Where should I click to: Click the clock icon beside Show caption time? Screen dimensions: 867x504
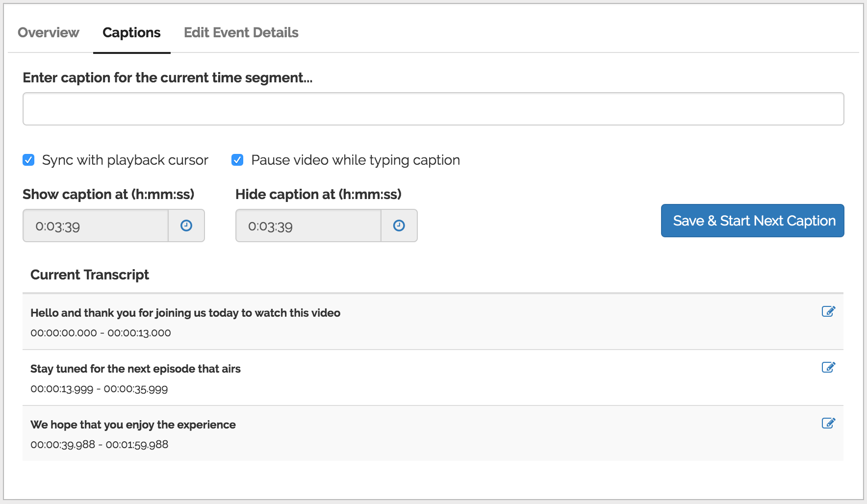click(x=186, y=226)
